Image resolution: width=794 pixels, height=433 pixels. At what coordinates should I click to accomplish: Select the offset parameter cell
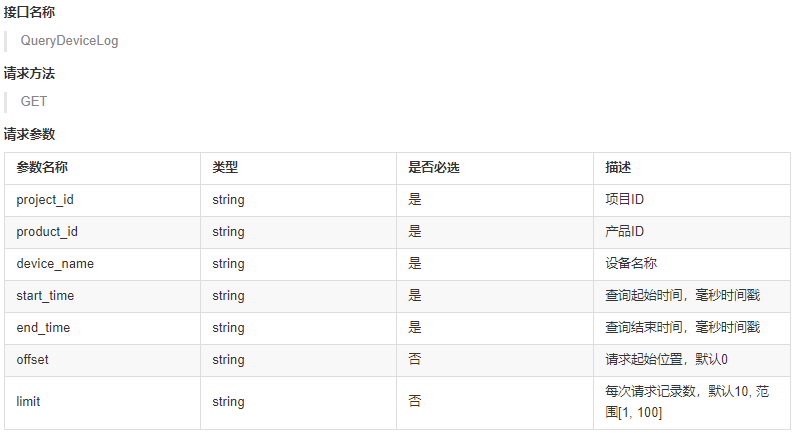33,360
